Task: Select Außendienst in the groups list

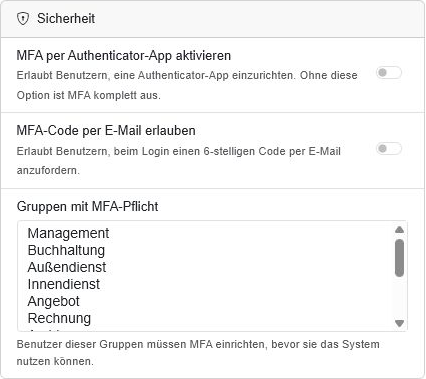Action: click(67, 267)
